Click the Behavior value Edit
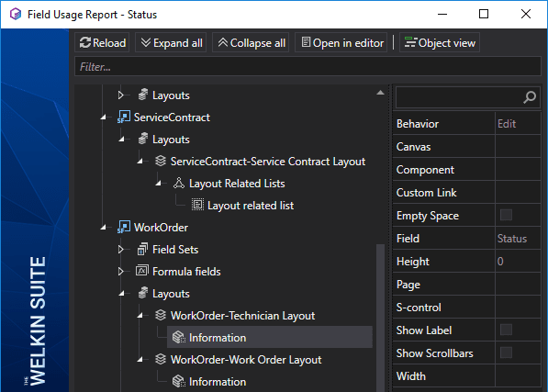Viewport: 548px width, 392px height. pyautogui.click(x=507, y=124)
